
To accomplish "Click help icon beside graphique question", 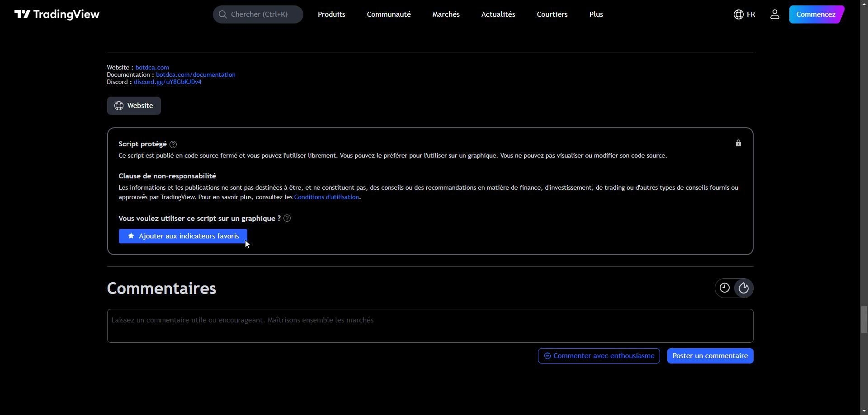I will [287, 219].
